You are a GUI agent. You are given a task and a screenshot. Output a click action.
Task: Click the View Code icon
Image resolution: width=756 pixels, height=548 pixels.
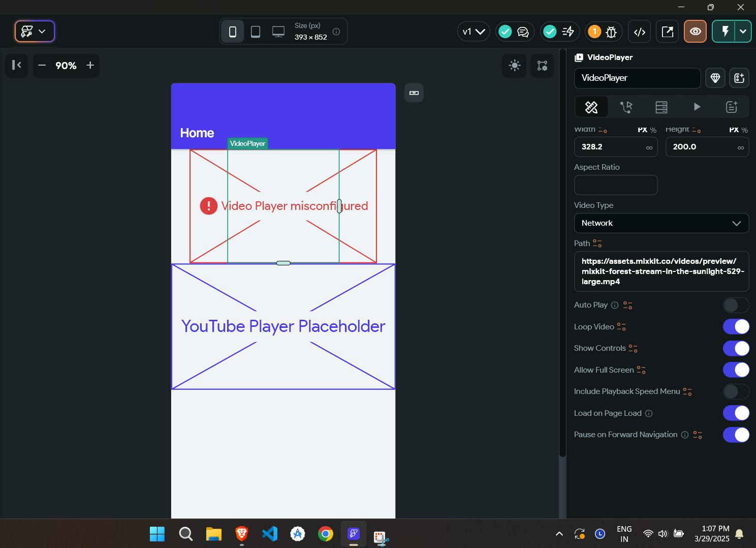(x=640, y=32)
